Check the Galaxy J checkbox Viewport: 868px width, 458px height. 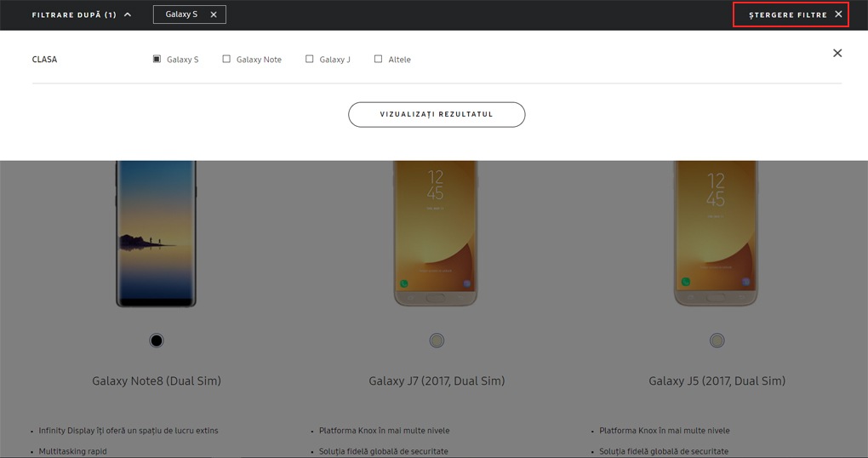click(x=310, y=59)
